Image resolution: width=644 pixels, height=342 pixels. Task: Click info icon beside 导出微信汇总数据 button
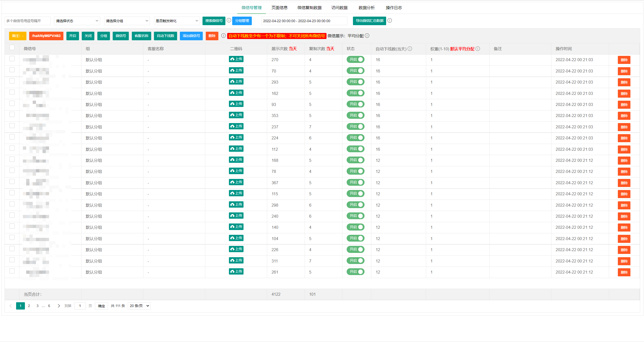[x=390, y=21]
